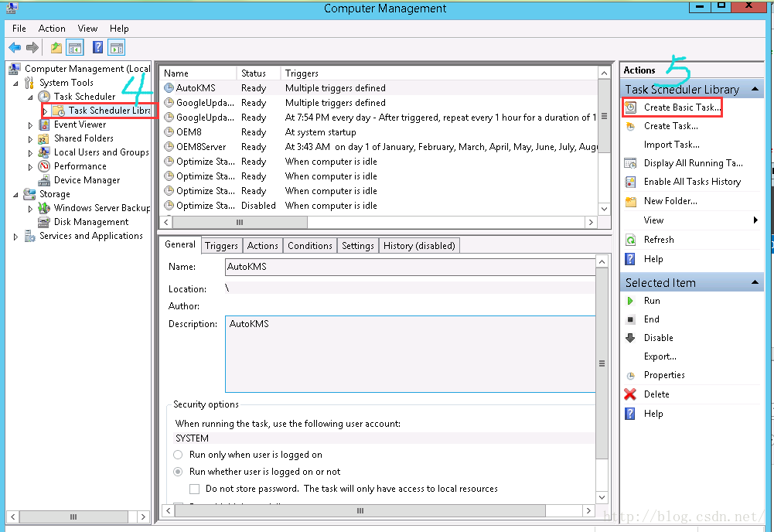
Task: Toggle the Show/Hide Console Tree toolbar icon
Action: 75,48
